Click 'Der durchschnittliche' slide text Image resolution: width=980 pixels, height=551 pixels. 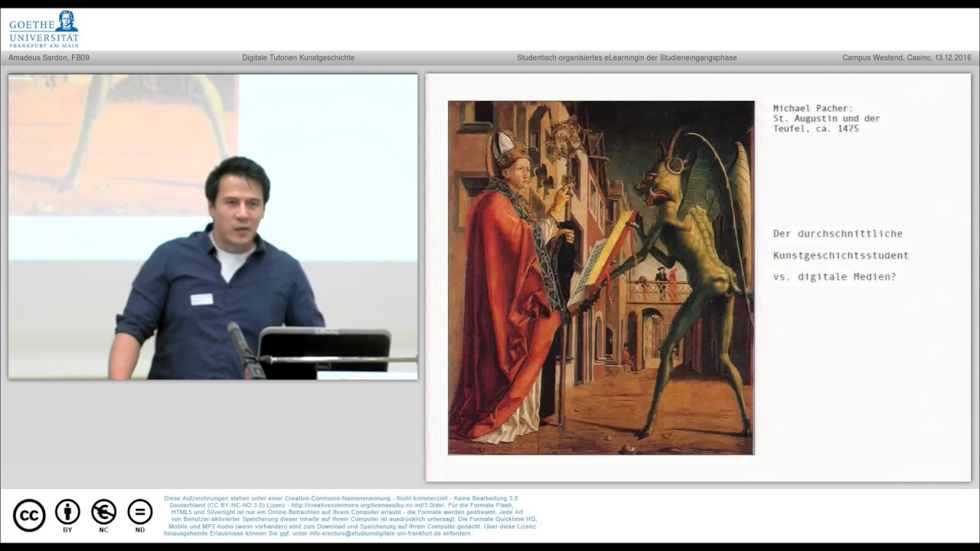point(838,233)
